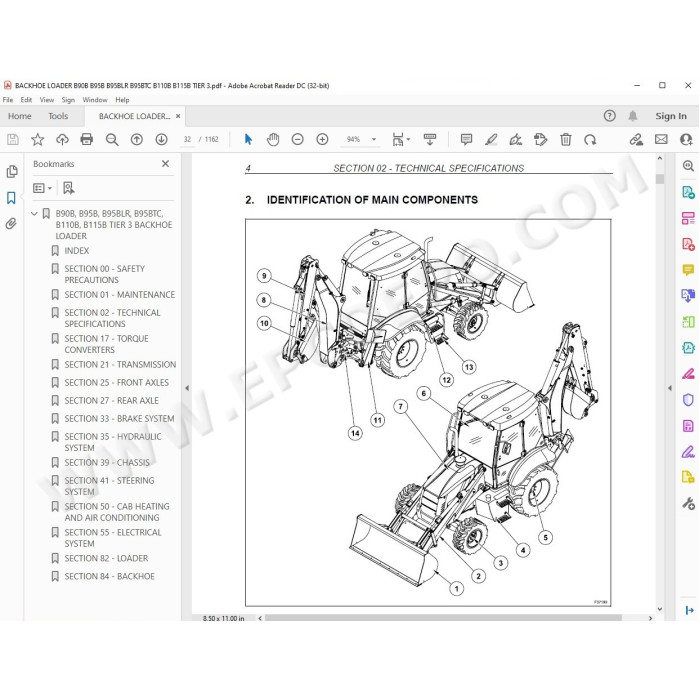This screenshot has width=700, height=700.
Task: Open the Window menu
Action: (95, 100)
